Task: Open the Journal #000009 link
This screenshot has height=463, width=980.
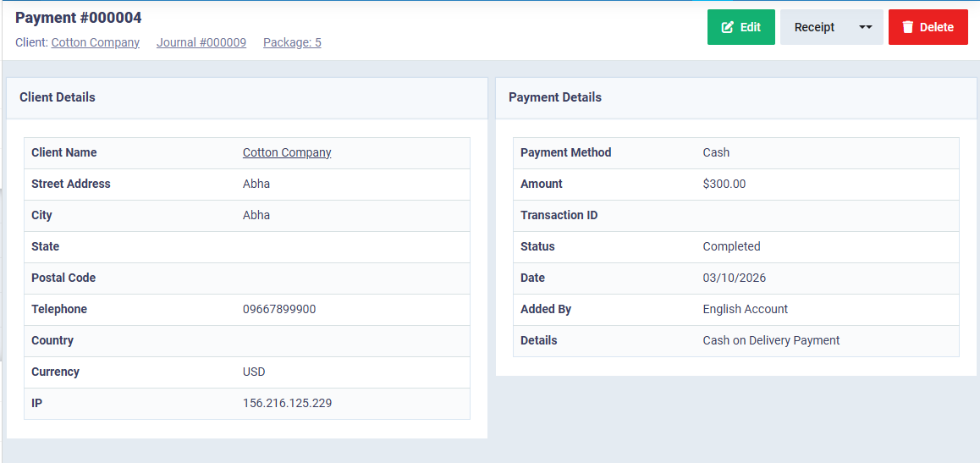Action: 201,42
